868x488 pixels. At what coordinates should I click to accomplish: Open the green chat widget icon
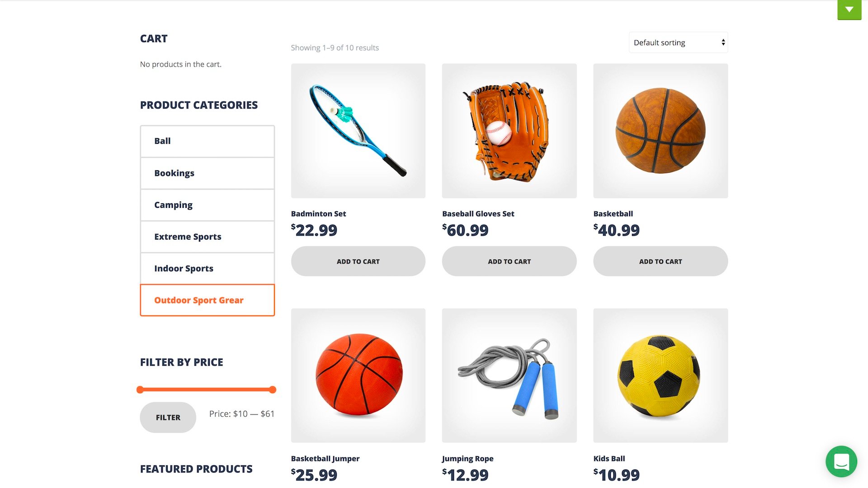pyautogui.click(x=841, y=461)
